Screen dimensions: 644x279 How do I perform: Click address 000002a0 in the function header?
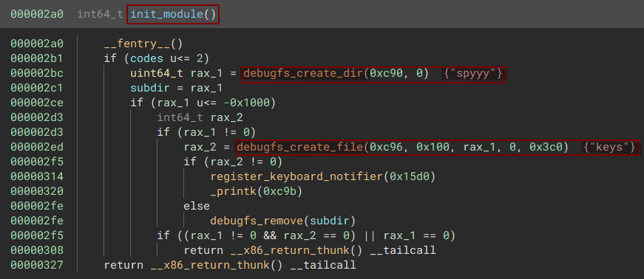(37, 14)
